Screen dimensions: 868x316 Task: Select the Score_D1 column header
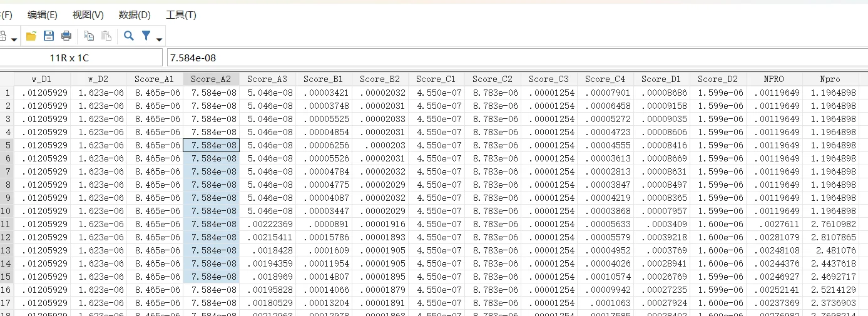click(661, 79)
